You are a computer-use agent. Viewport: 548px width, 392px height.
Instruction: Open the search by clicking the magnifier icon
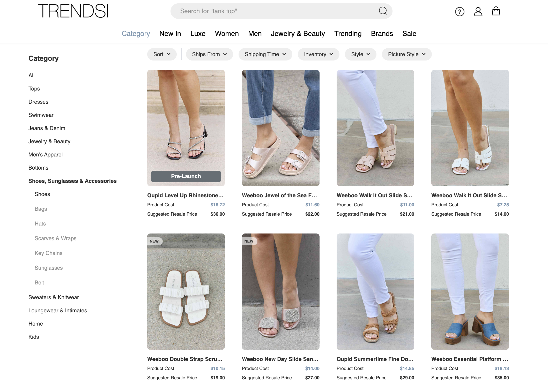tap(383, 11)
